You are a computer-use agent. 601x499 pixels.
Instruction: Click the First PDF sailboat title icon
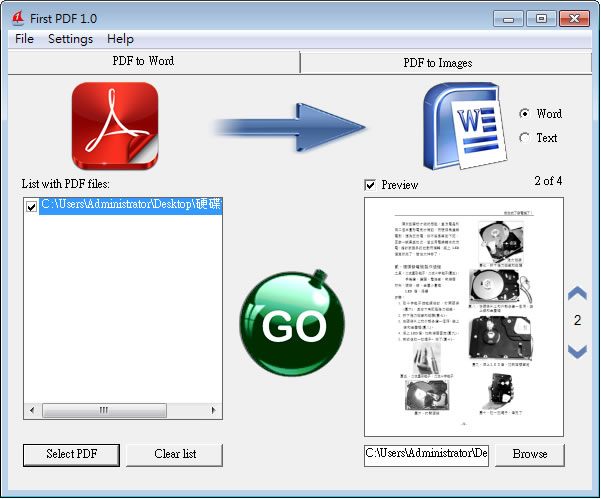18,18
